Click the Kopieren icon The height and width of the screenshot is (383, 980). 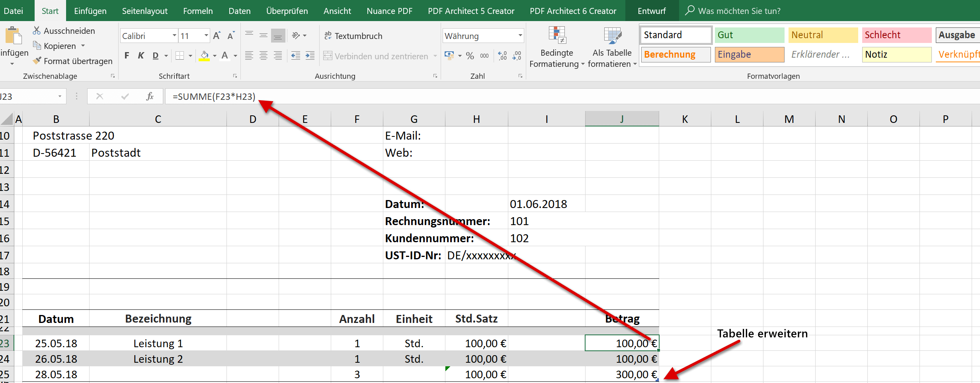[37, 46]
